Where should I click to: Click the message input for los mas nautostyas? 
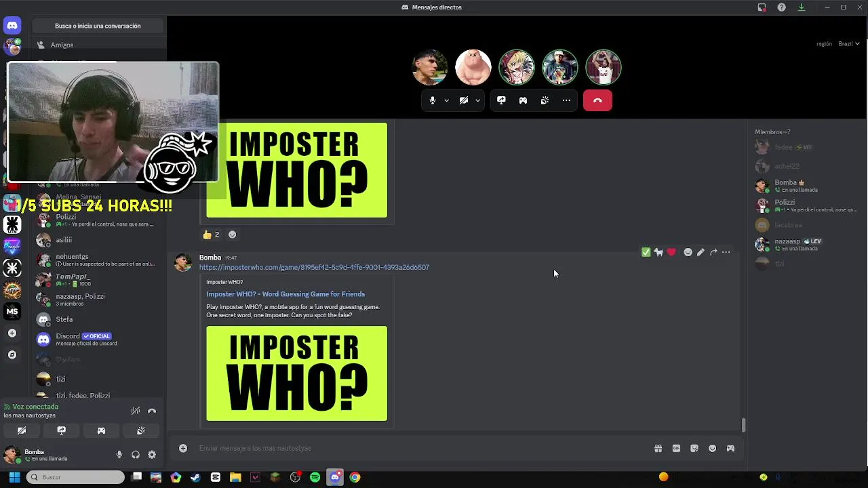click(x=420, y=448)
